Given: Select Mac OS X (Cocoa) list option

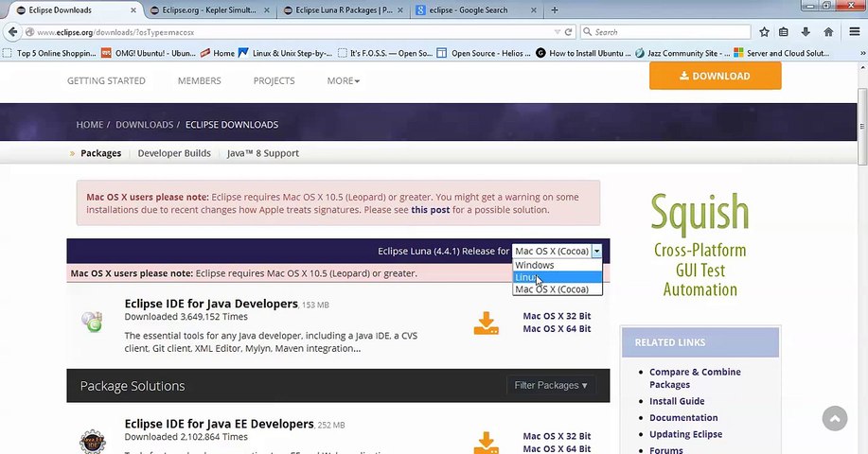Looking at the screenshot, I should (558, 289).
